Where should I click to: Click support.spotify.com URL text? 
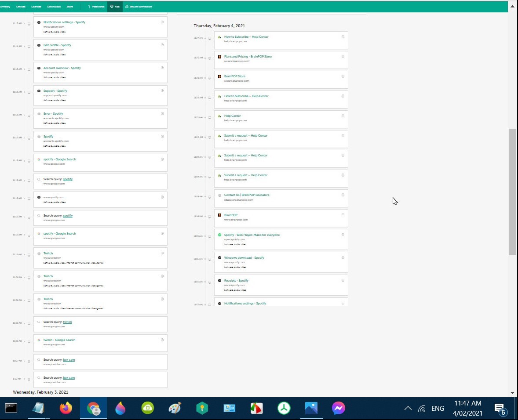[x=55, y=95]
